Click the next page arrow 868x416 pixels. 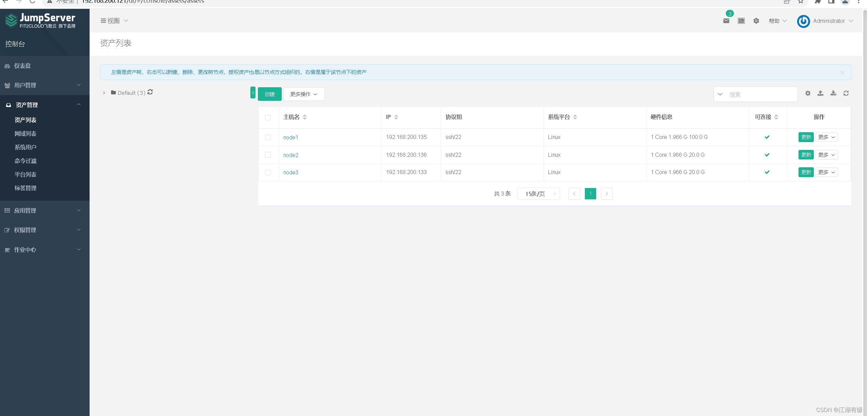tap(607, 194)
